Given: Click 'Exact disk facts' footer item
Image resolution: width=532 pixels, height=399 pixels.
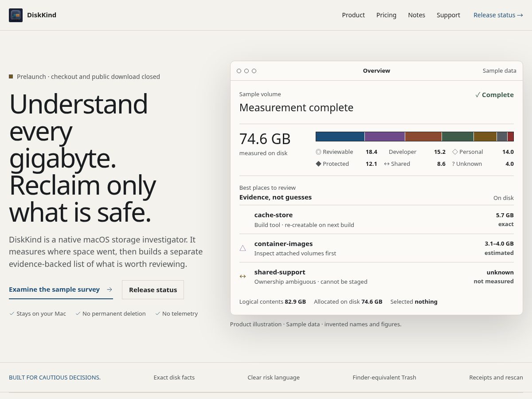Looking at the screenshot, I should tap(174, 378).
